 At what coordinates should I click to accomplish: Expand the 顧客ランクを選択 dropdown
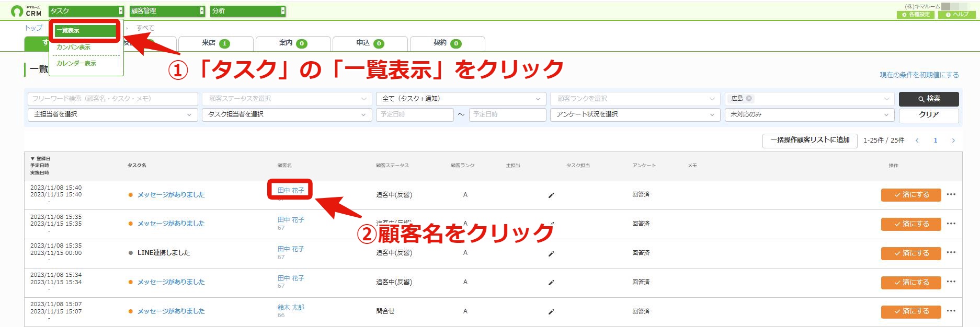pos(635,99)
